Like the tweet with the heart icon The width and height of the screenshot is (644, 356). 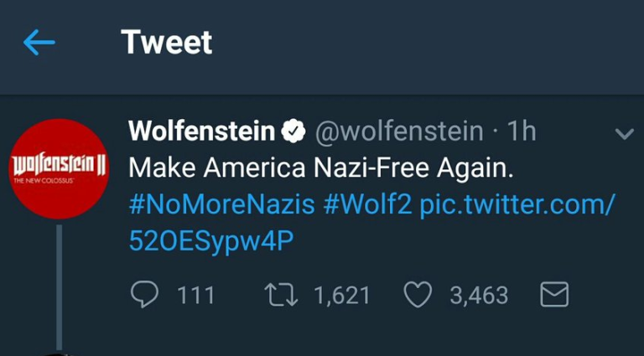coord(417,294)
